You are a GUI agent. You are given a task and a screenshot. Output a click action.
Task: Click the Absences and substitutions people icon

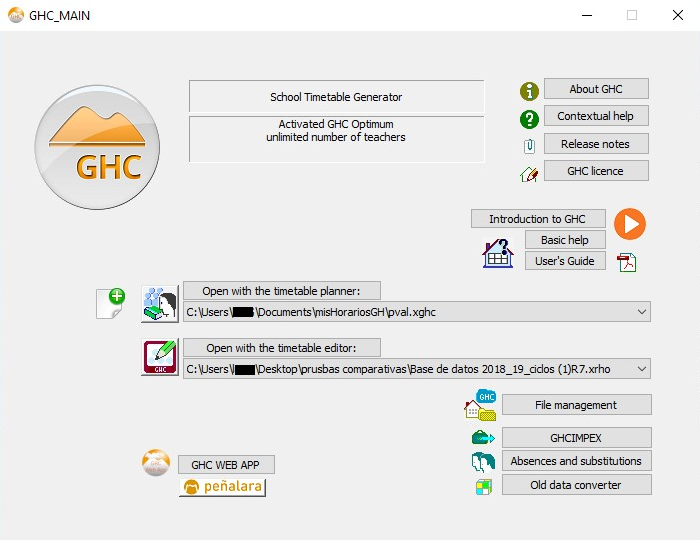tap(483, 462)
